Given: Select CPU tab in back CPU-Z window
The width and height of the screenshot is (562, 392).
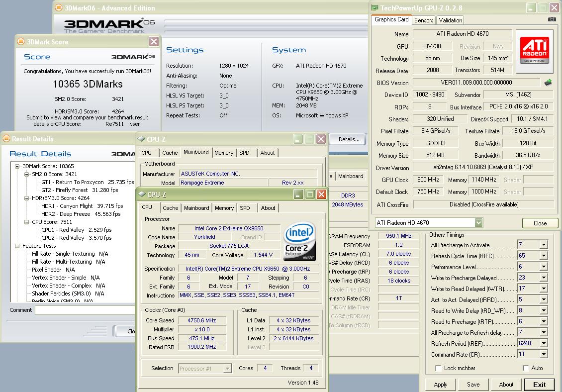Looking at the screenshot, I should click(147, 153).
